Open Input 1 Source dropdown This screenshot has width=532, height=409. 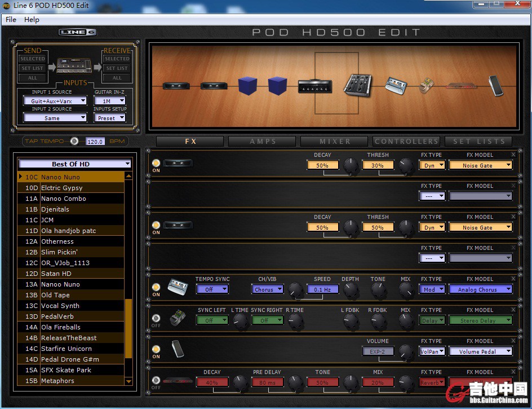55,101
